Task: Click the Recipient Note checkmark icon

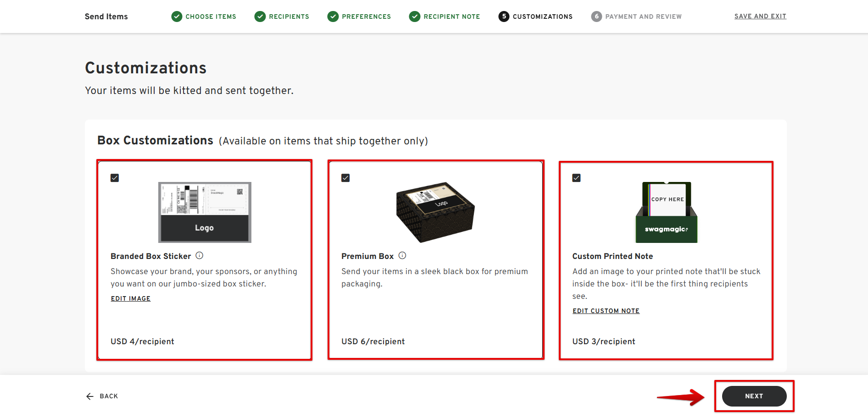Action: tap(415, 16)
